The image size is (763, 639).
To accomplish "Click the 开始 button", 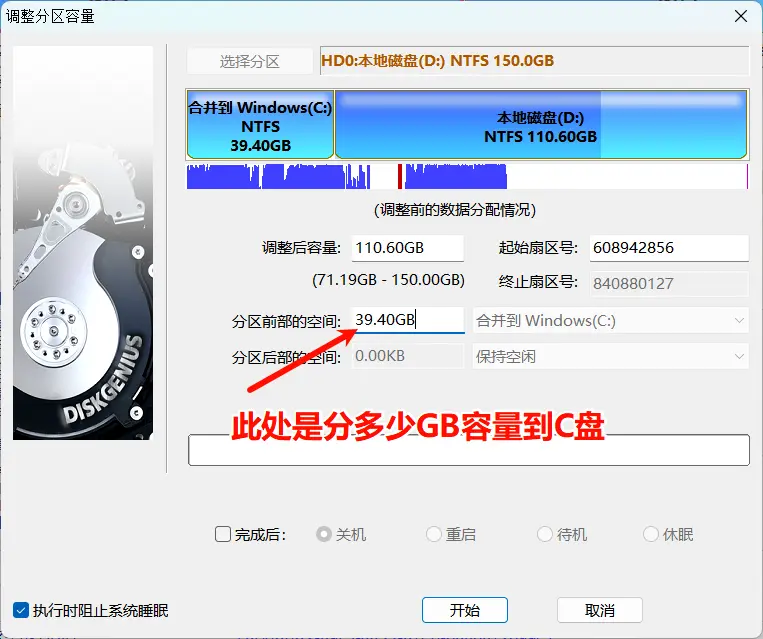I will pos(465,610).
